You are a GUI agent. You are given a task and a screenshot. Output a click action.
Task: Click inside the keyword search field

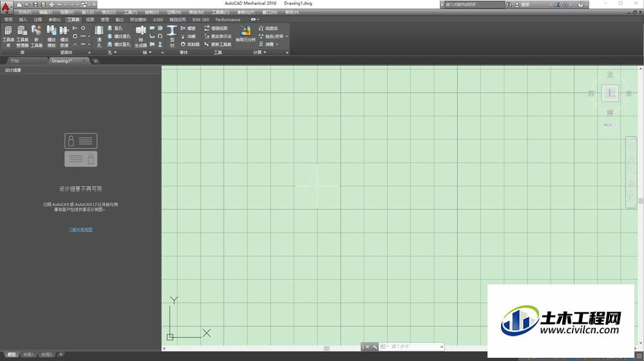pyautogui.click(x=475, y=5)
